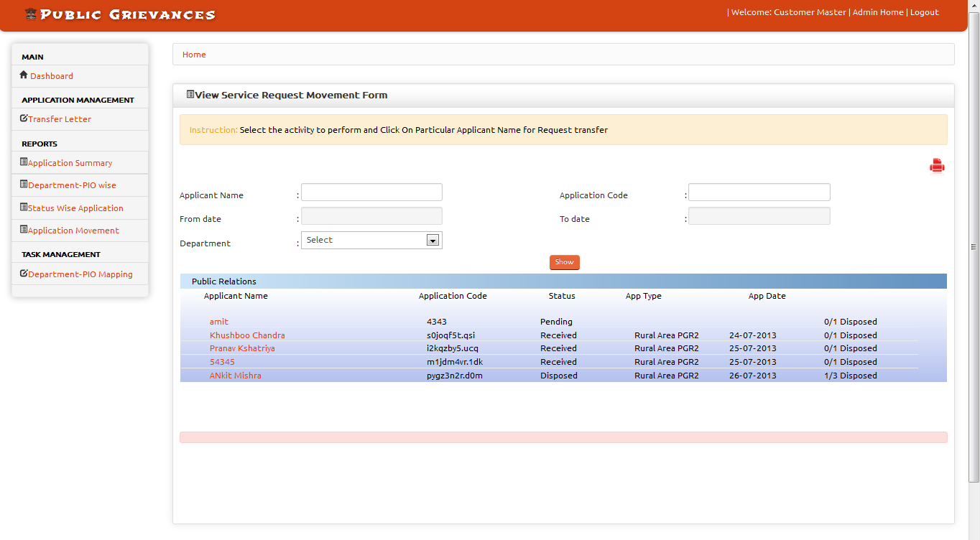Click the page vertical scrollbar
The width and height of the screenshot is (980, 540).
click(x=974, y=246)
